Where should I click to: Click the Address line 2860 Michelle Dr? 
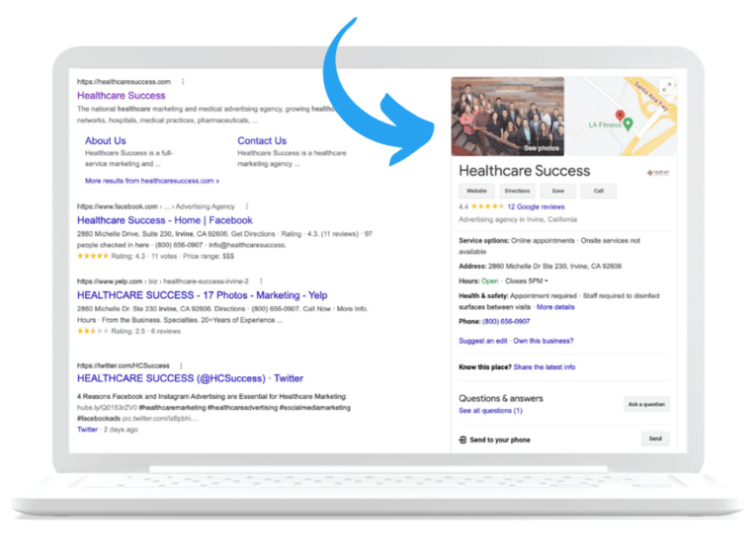click(x=540, y=266)
